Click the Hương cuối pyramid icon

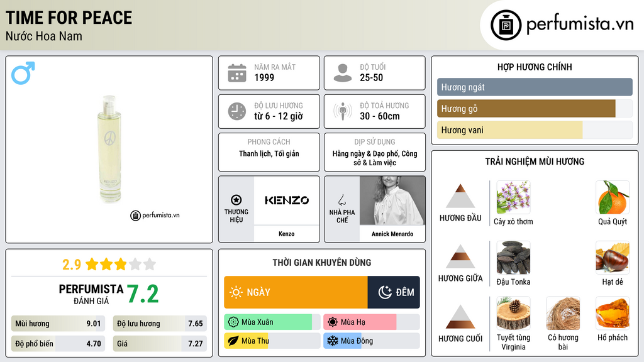(460, 317)
